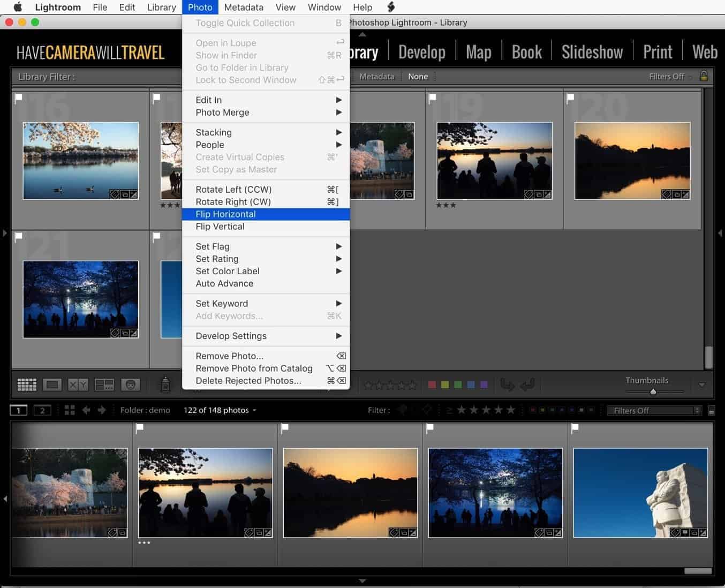Go forward using the filmstrip right arrow
Screen dimensions: 725x588
(102, 410)
